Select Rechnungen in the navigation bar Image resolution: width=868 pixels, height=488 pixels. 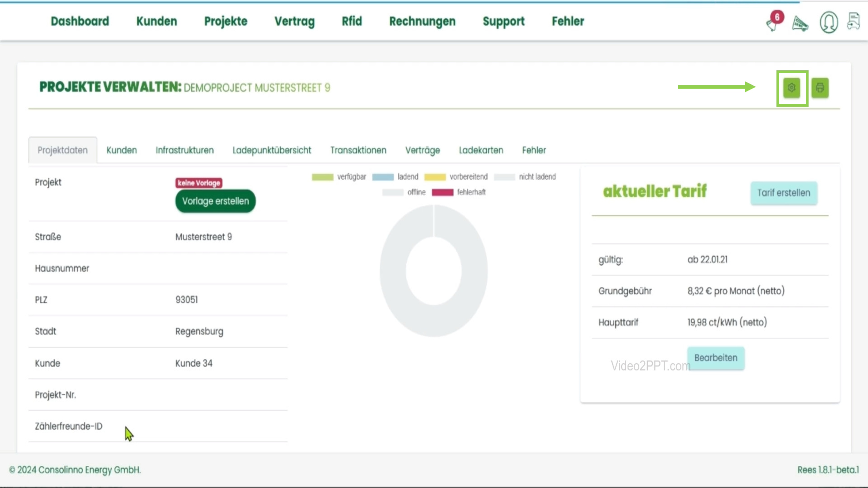pos(422,21)
